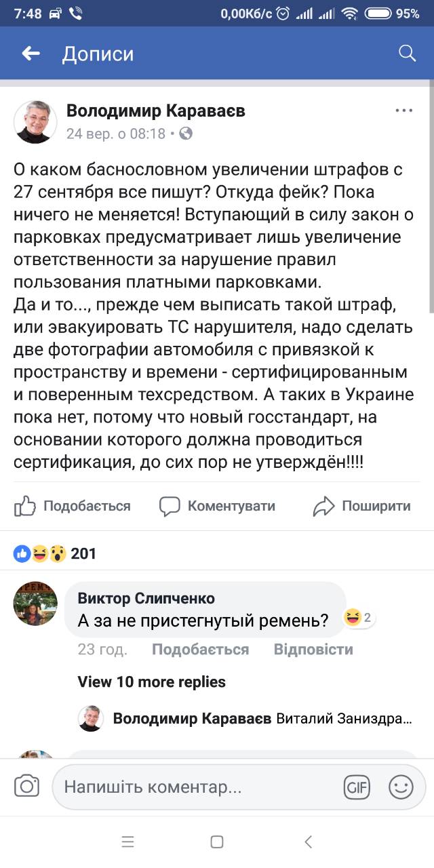Image resolution: width=434 pixels, height=868 pixels.
Task: Open the emoji smiley picker
Action: (x=401, y=787)
